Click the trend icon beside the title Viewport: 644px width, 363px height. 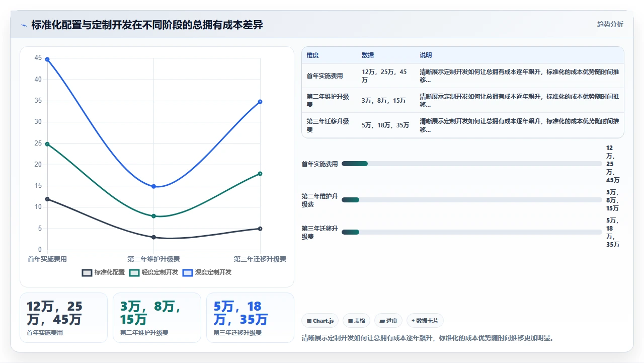coord(24,25)
